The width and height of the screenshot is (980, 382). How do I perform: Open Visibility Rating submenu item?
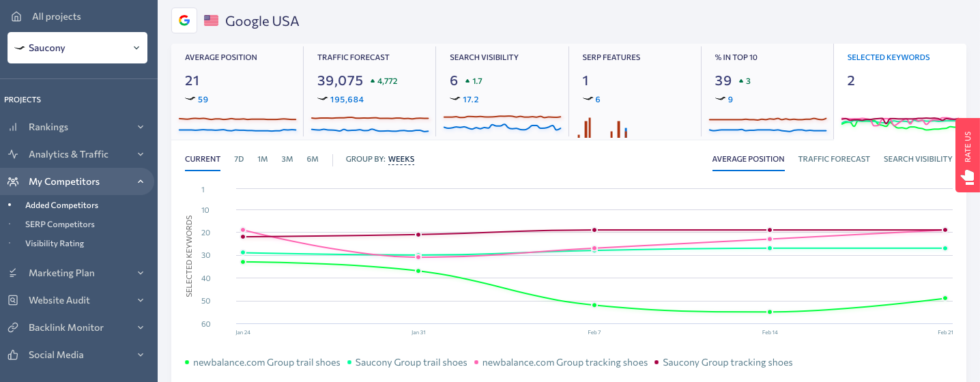[55, 243]
